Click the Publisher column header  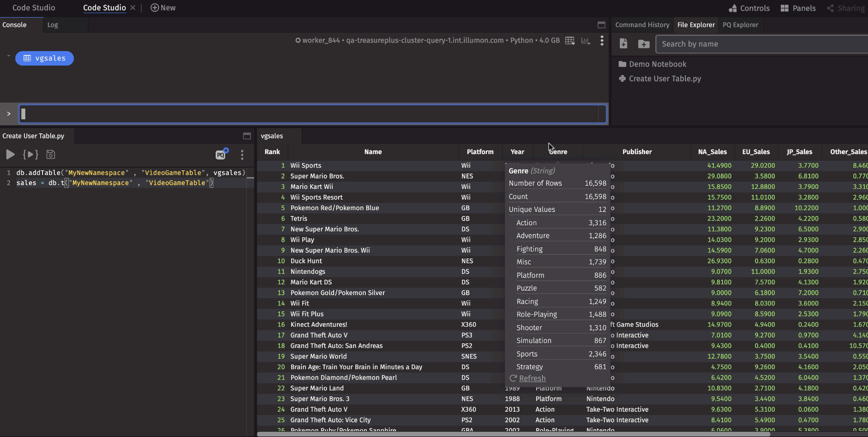tap(637, 152)
